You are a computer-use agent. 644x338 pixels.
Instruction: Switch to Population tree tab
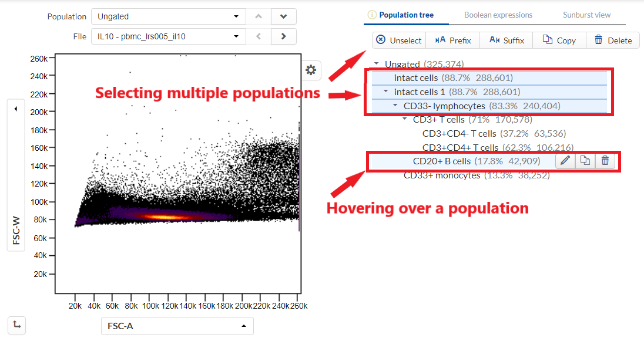(x=406, y=15)
